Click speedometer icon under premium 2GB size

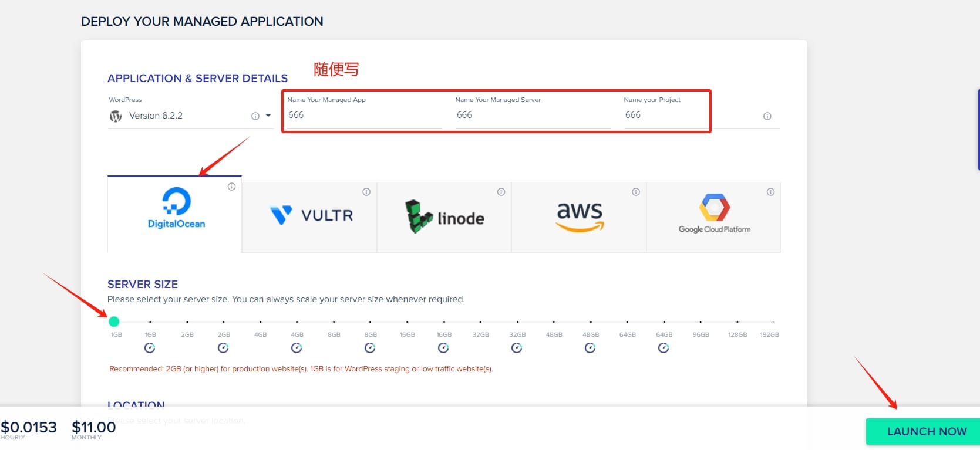point(223,348)
